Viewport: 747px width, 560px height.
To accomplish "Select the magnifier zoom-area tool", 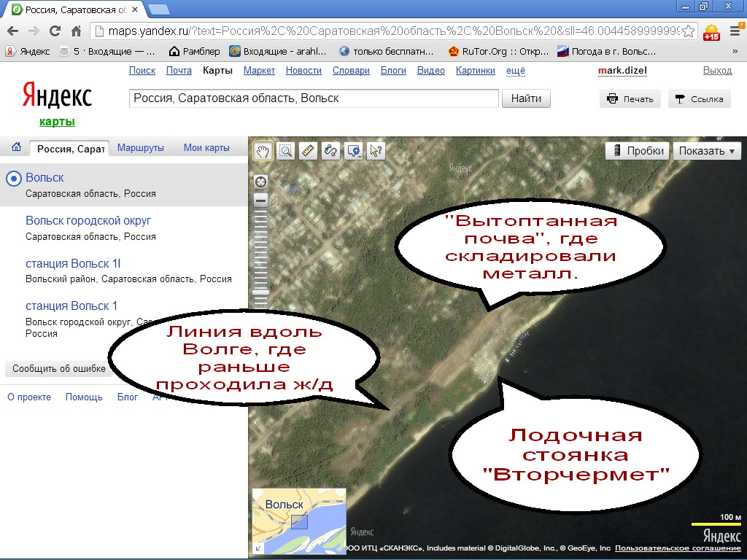I will (x=285, y=152).
